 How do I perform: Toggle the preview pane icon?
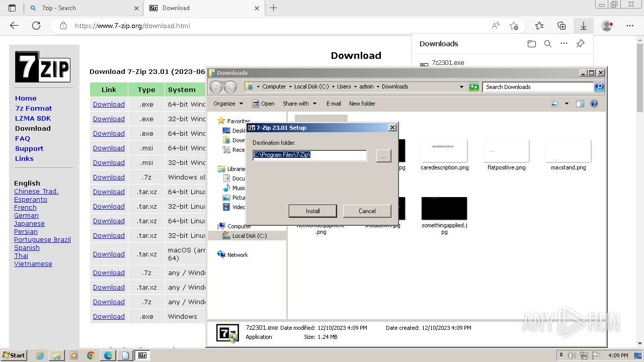click(x=580, y=104)
